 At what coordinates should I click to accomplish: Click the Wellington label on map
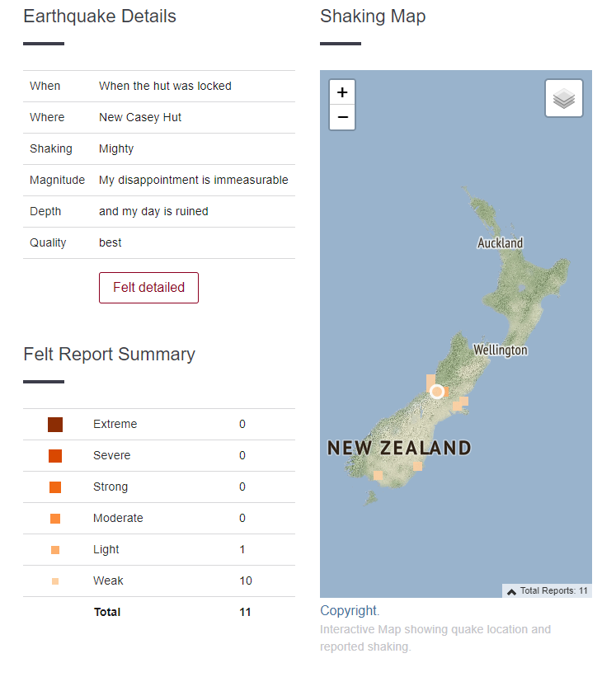[500, 350]
